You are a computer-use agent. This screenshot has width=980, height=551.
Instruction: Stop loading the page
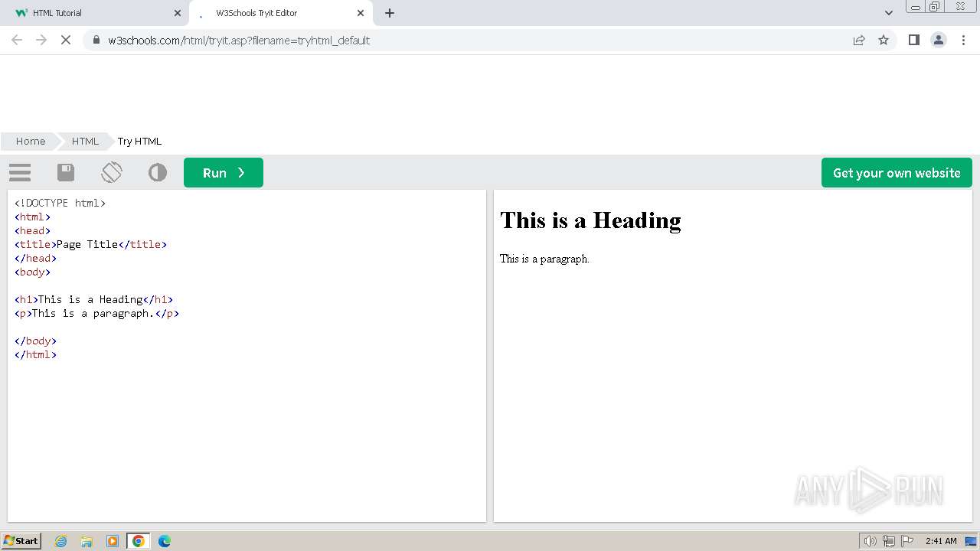[66, 40]
